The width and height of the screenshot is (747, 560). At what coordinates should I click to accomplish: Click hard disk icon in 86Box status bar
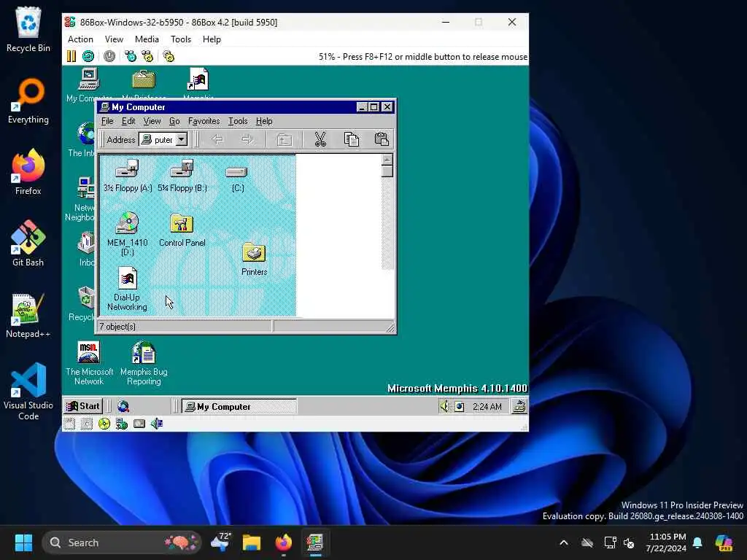coord(139,424)
